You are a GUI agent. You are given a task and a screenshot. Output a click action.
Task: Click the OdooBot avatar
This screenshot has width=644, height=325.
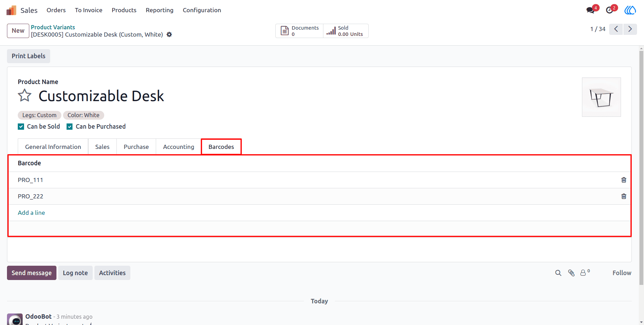coord(15,319)
